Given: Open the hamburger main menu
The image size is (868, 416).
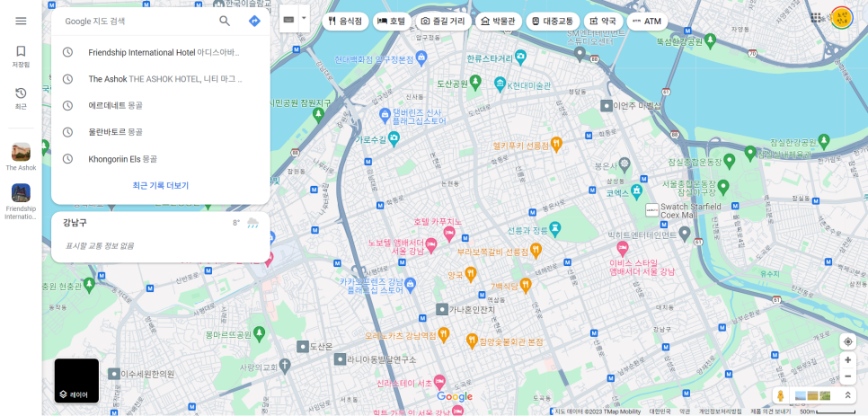Looking at the screenshot, I should tap(21, 21).
